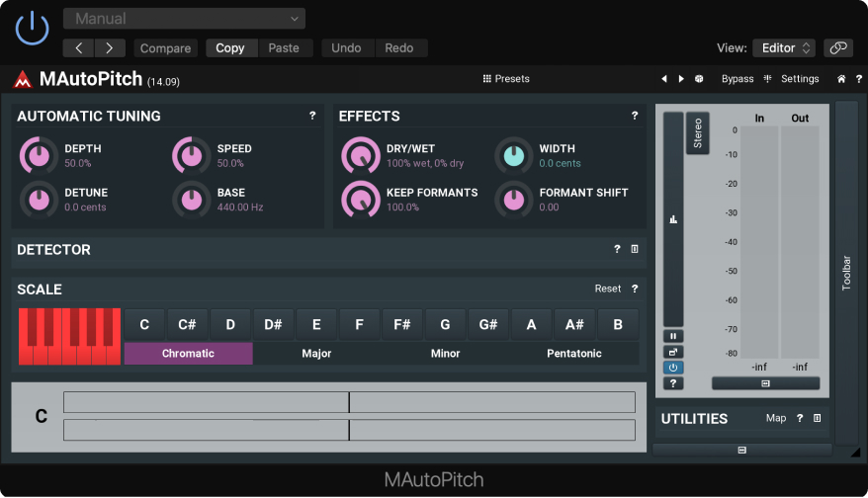Viewport: 868px width, 498px height.
Task: Toggle the plugin power button
Action: (x=32, y=29)
